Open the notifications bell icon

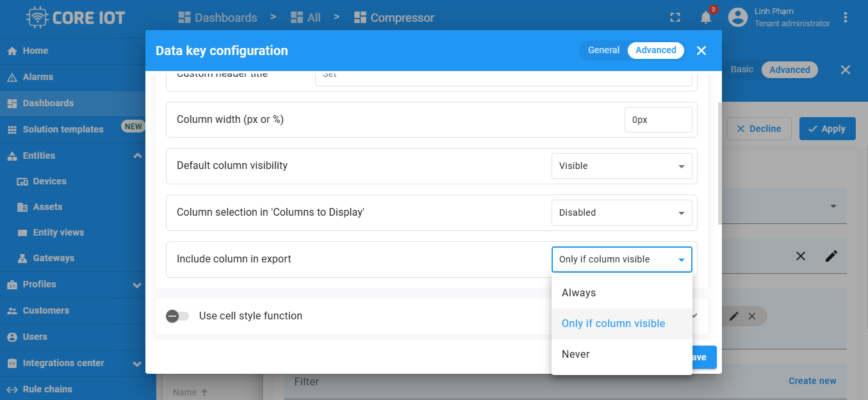tap(706, 17)
